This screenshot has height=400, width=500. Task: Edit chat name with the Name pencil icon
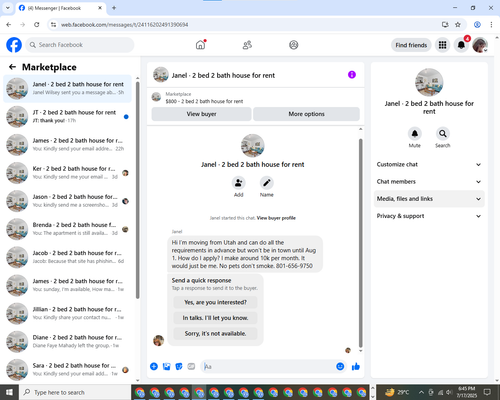coord(267,183)
